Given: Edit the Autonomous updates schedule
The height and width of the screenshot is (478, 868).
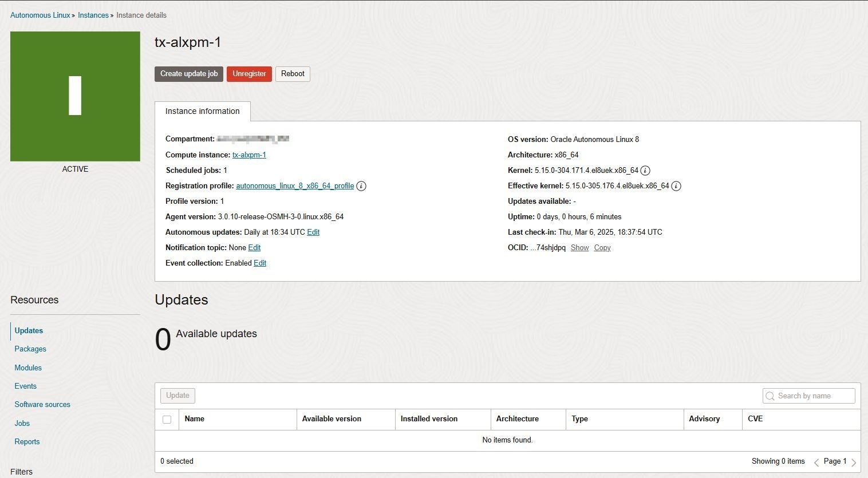Looking at the screenshot, I should pyautogui.click(x=313, y=232).
